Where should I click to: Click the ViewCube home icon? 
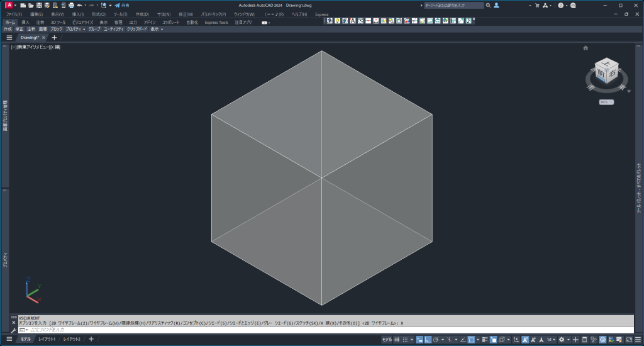point(586,48)
